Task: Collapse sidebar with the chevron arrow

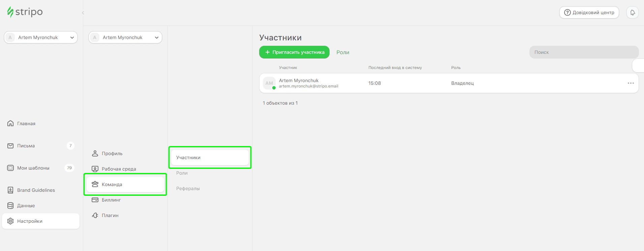Action: point(83,13)
